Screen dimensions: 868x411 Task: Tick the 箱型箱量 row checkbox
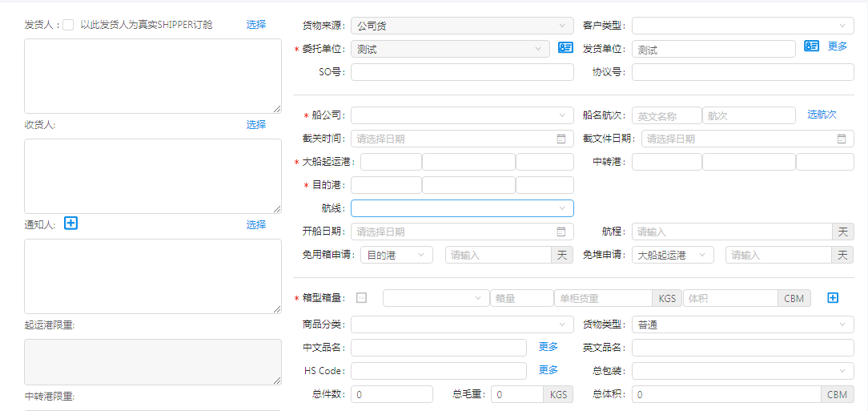point(361,298)
